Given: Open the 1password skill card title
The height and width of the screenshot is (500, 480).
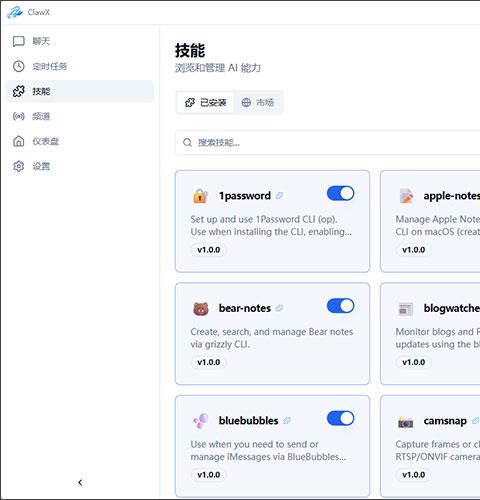Looking at the screenshot, I should pos(245,196).
